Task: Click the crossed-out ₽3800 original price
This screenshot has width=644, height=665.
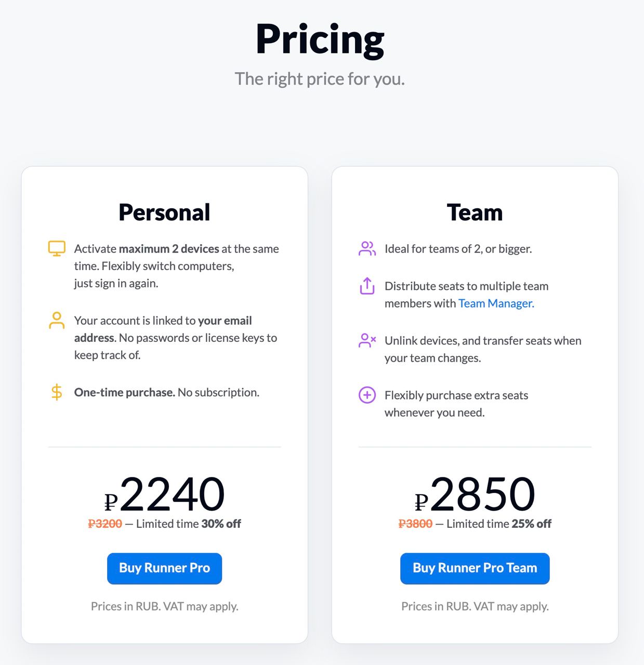Action: [x=415, y=524]
